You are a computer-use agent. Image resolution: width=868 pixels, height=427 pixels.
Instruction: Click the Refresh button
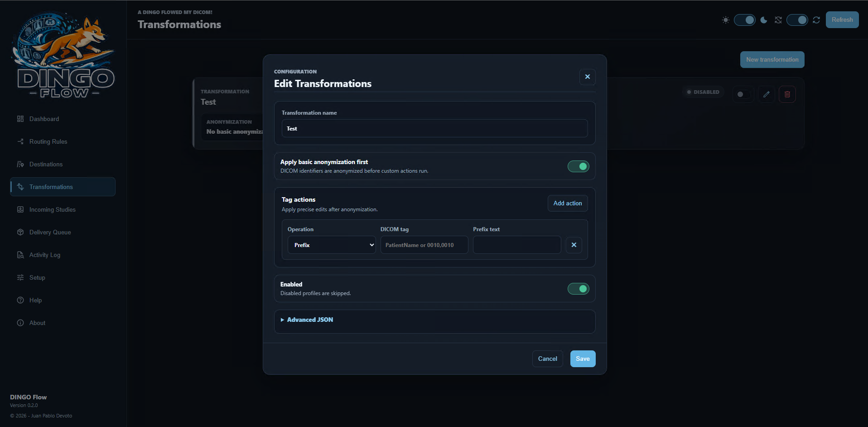click(842, 20)
